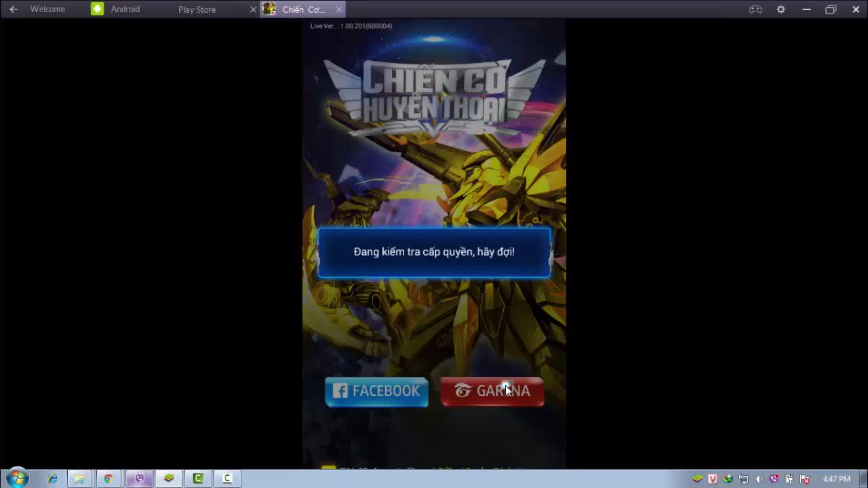Click the 4:47 PM clock
This screenshot has height=488, width=868.
[836, 479]
